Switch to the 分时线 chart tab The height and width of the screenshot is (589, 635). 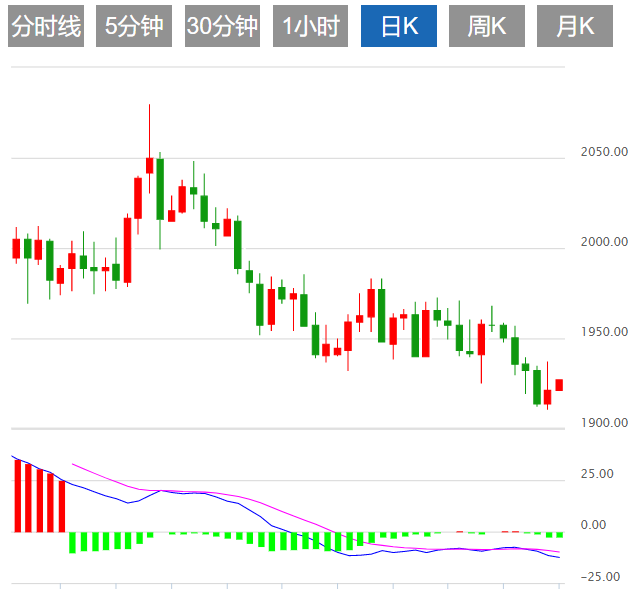point(46,26)
